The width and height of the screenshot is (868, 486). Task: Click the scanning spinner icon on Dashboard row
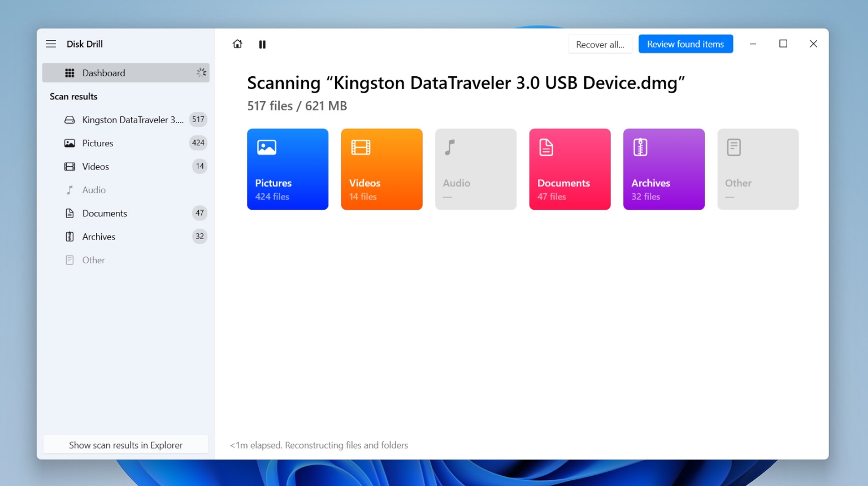[x=201, y=72]
